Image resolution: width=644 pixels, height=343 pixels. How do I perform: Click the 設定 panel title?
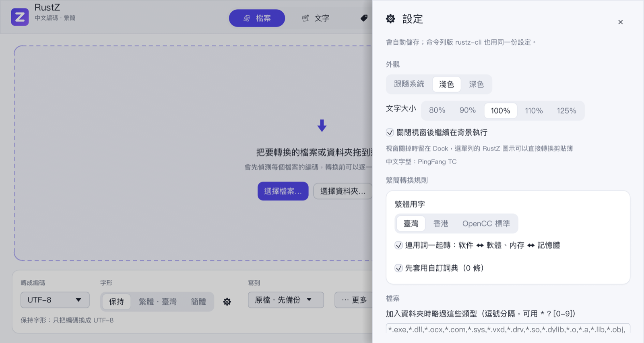[413, 19]
